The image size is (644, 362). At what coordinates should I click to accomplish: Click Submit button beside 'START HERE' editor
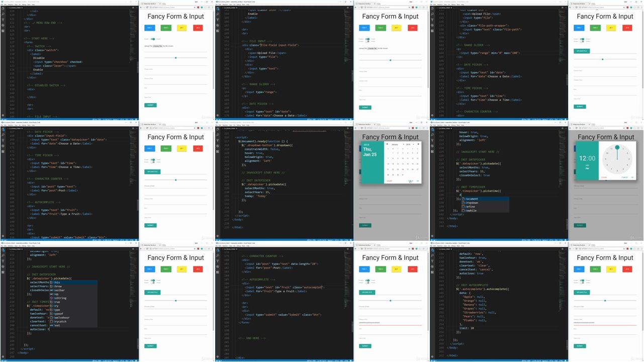(151, 105)
